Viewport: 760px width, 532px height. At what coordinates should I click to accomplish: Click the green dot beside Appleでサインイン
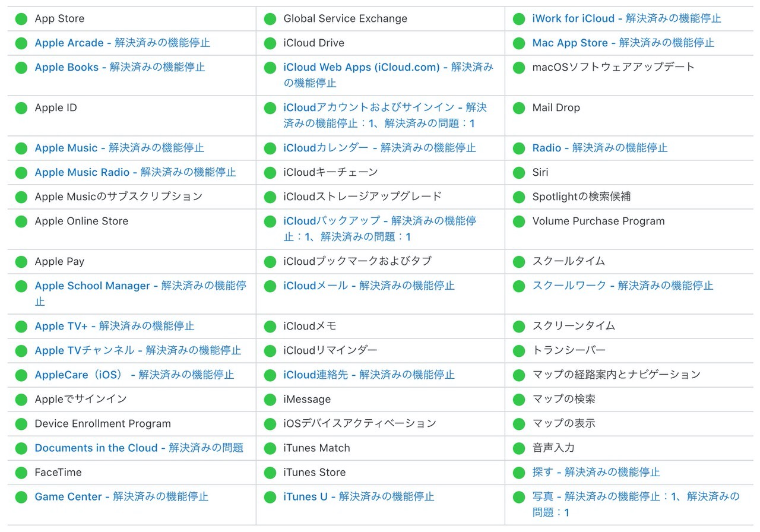21,400
